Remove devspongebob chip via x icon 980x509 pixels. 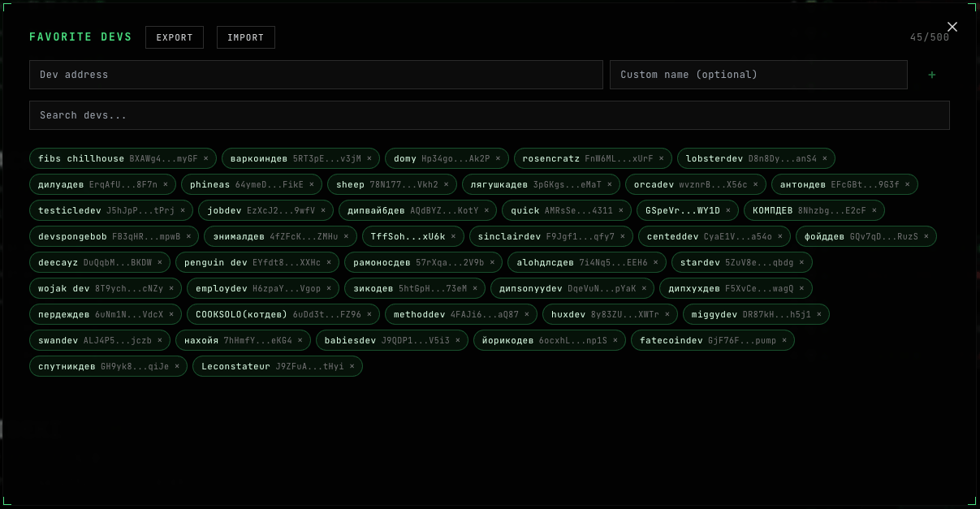[188, 236]
